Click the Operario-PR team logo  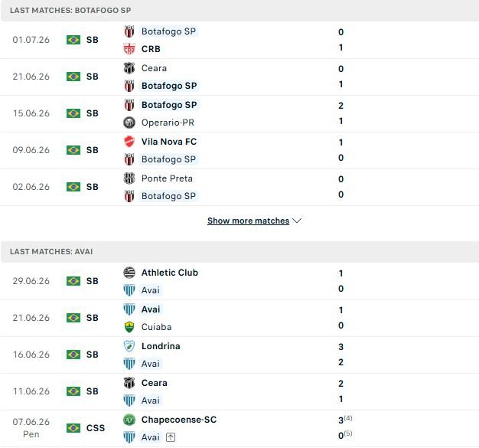click(129, 123)
